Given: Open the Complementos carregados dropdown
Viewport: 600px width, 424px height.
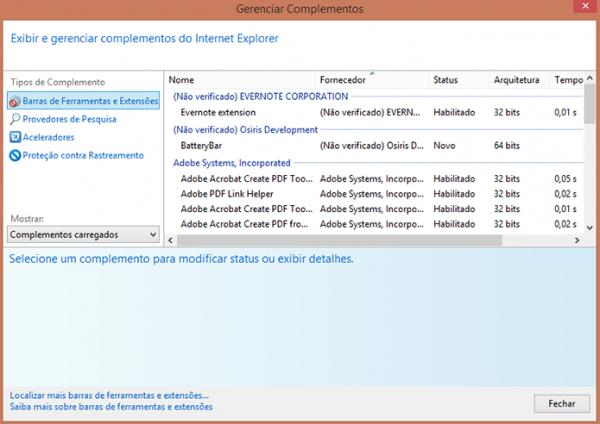Looking at the screenshot, I should coord(83,235).
